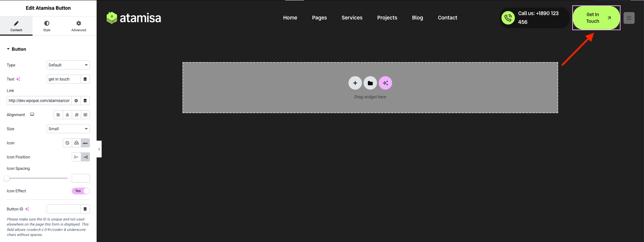Choose upload SVG icon option

[x=76, y=143]
